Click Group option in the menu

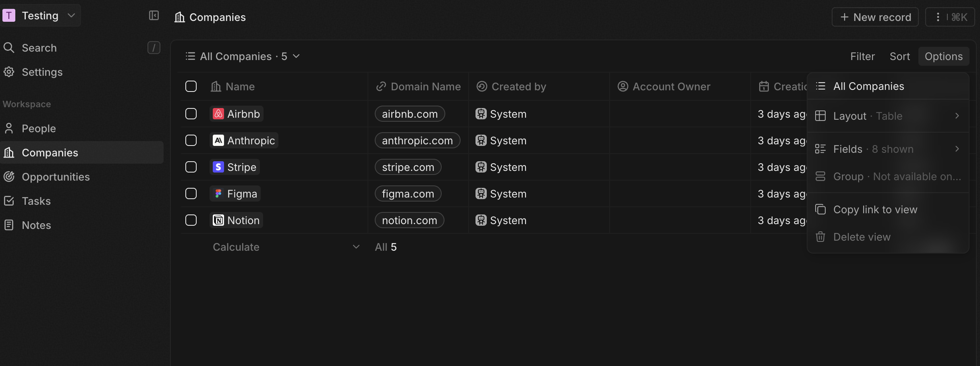pos(888,177)
